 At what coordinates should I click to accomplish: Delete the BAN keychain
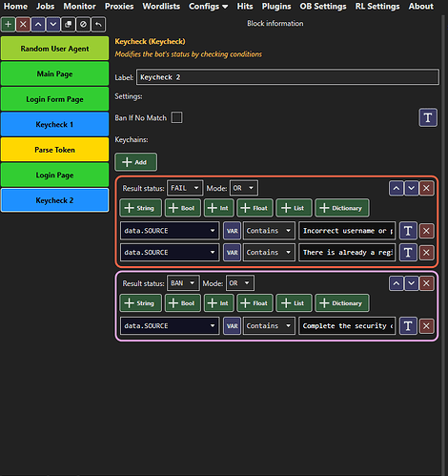click(x=426, y=283)
